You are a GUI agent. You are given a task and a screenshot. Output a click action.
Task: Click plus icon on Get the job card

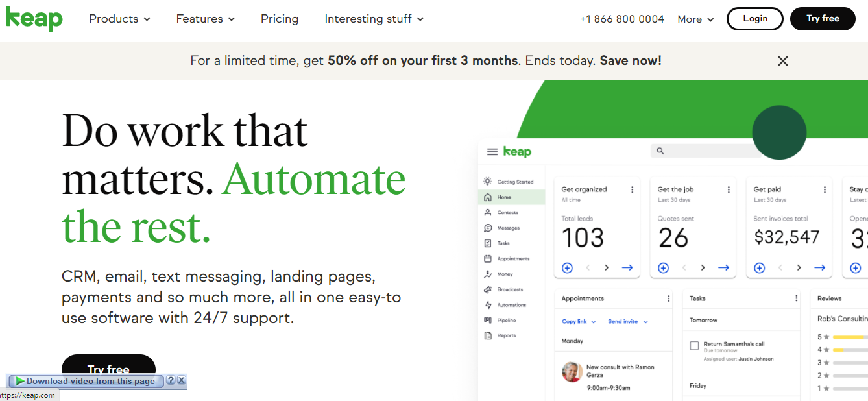coord(663,267)
